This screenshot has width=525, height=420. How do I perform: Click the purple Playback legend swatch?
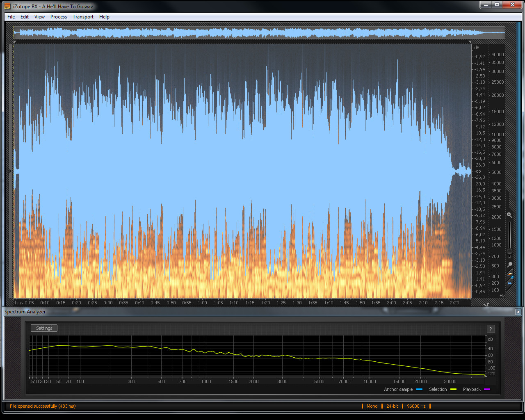click(487, 389)
